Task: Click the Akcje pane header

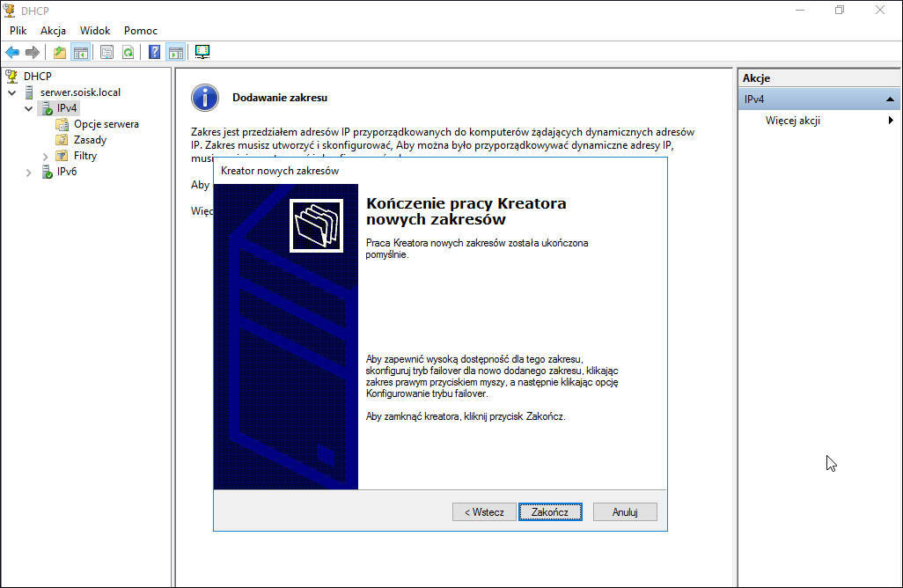Action: [819, 78]
